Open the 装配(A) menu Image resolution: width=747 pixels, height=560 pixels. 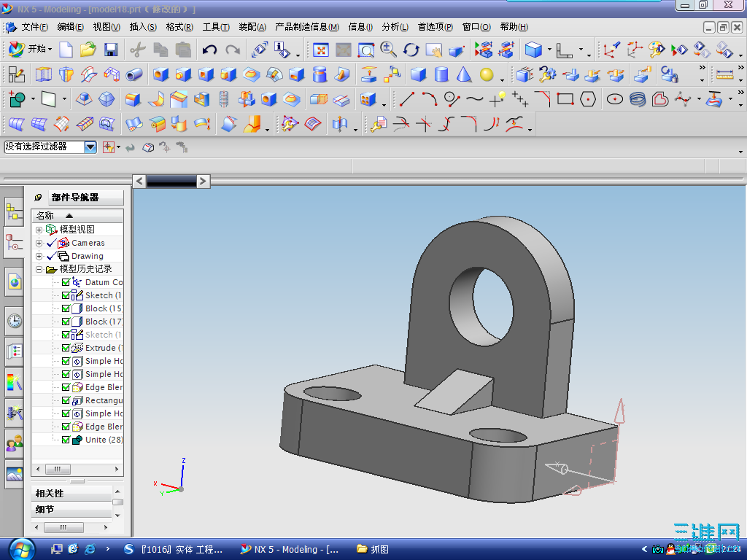(252, 27)
